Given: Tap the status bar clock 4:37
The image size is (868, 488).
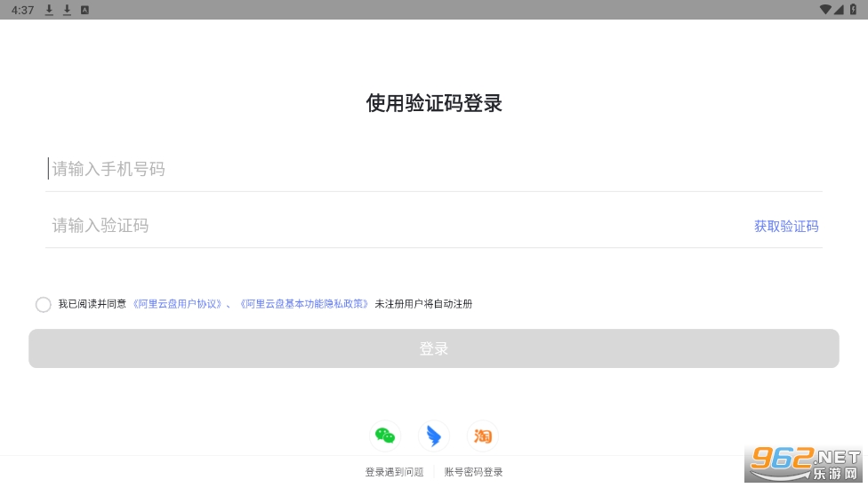Looking at the screenshot, I should click(22, 10).
